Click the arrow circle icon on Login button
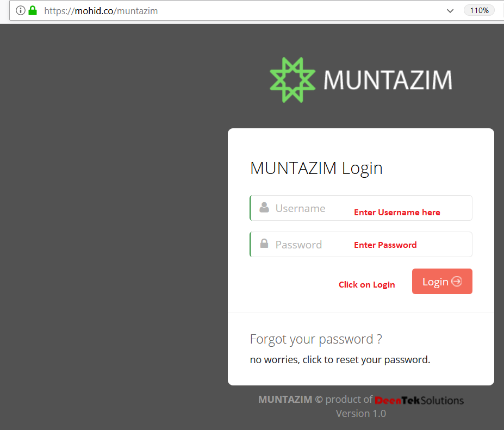This screenshot has width=504, height=430. 457,281
